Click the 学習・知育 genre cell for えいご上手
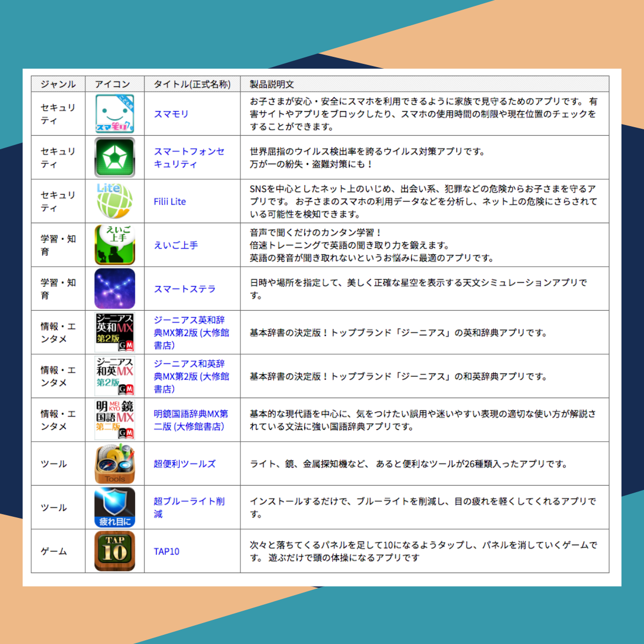The image size is (644, 644). point(58,245)
